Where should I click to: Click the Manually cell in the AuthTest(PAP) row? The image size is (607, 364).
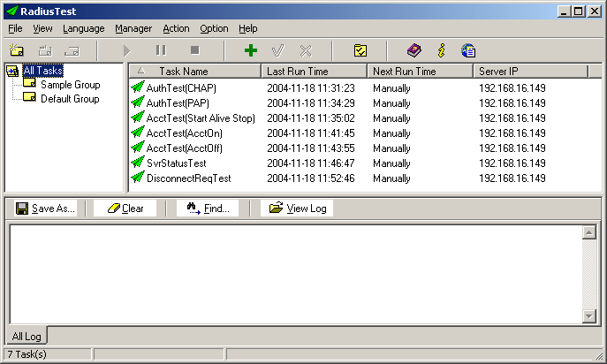click(391, 103)
